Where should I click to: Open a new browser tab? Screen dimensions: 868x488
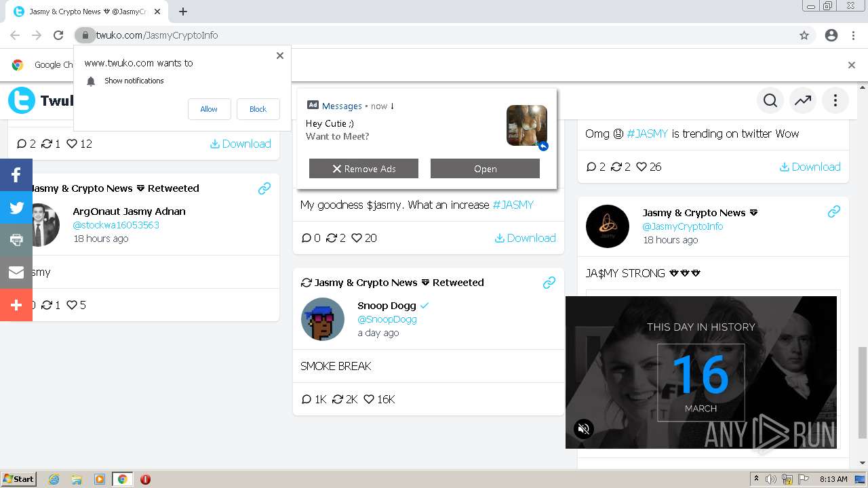pyautogui.click(x=183, y=12)
